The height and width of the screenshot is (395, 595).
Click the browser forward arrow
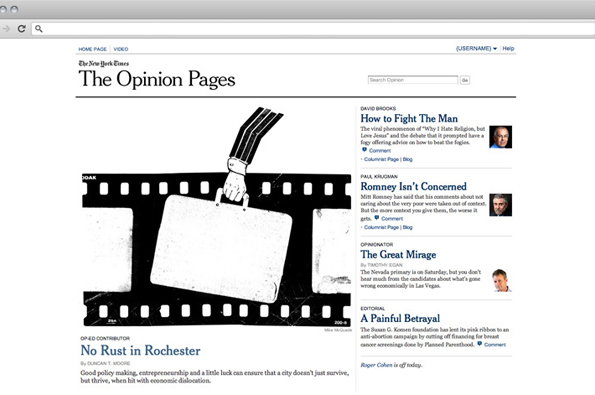pos(6,28)
